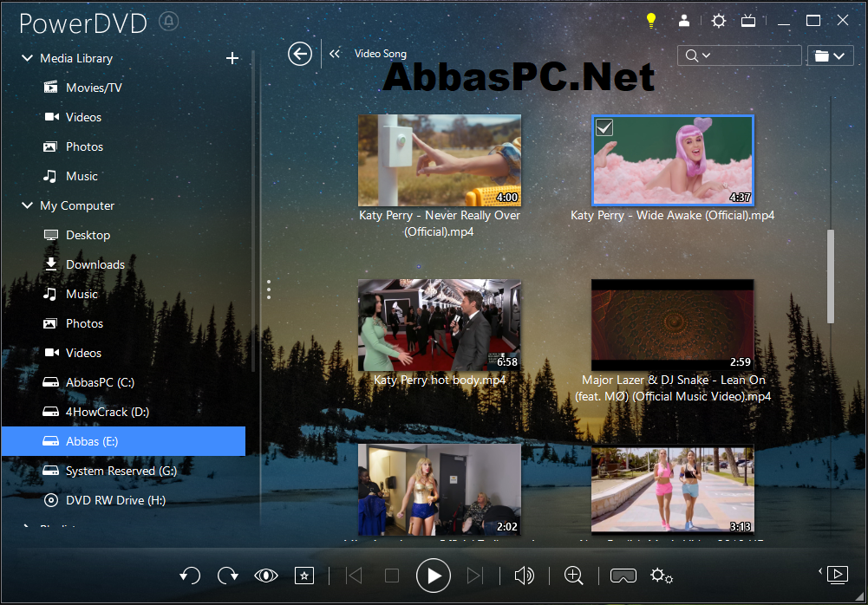Go back with the circled arrow button

(300, 54)
